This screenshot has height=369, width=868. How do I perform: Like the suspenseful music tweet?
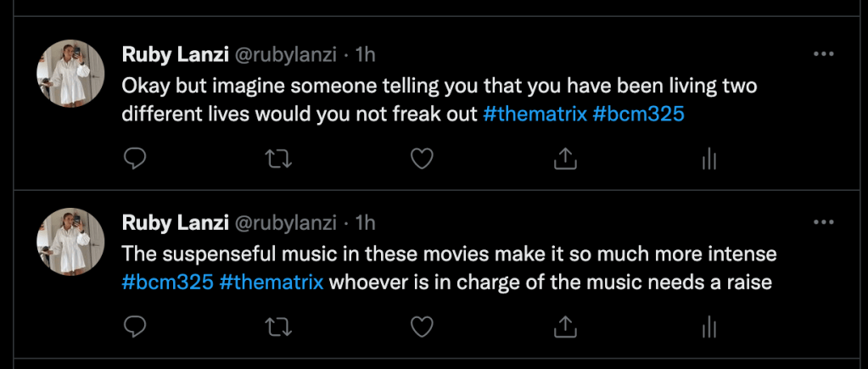[x=422, y=327]
